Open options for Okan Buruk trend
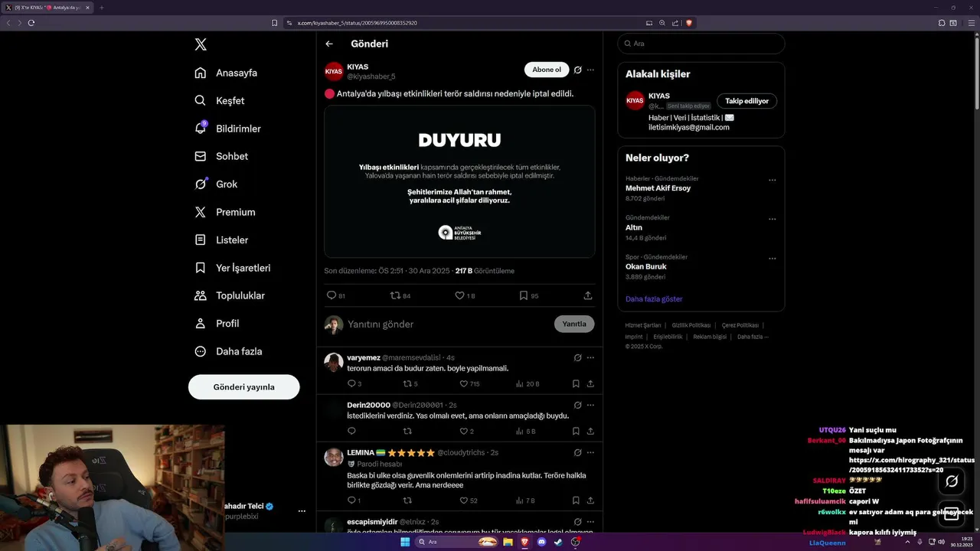980x551 pixels. 773,259
